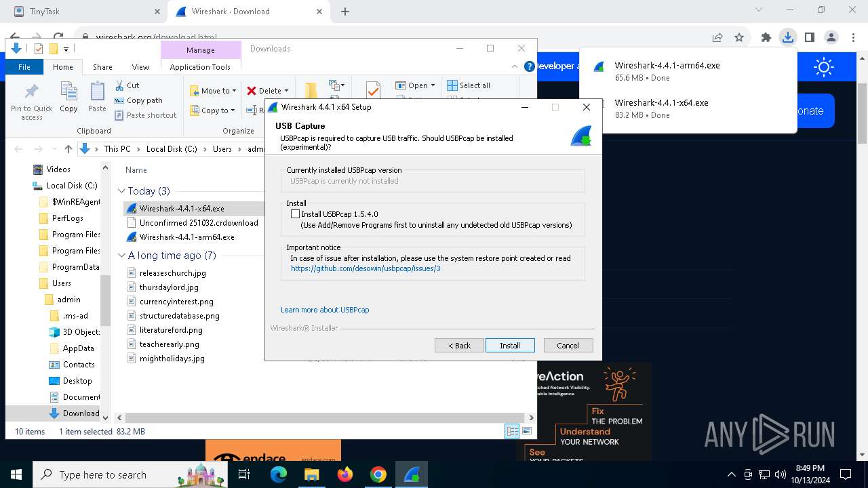Click Local Disk (C:) in breadcrumb
Image resolution: width=868 pixels, height=488 pixels.
pyautogui.click(x=172, y=149)
